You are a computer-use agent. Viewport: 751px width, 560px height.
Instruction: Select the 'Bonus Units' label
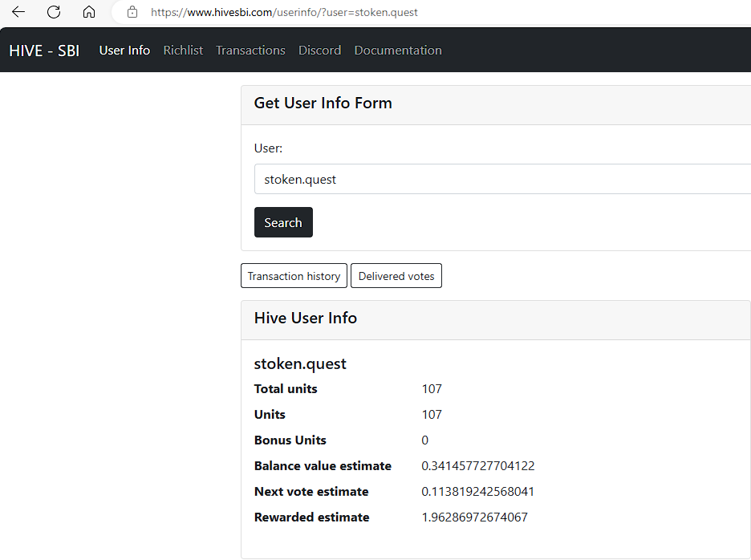pyautogui.click(x=290, y=440)
